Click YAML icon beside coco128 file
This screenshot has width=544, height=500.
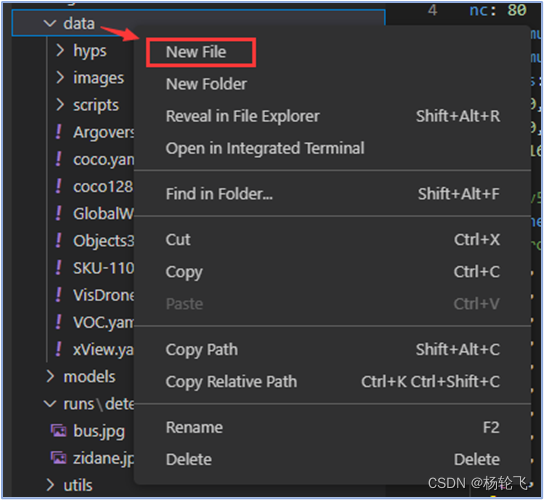tap(59, 186)
